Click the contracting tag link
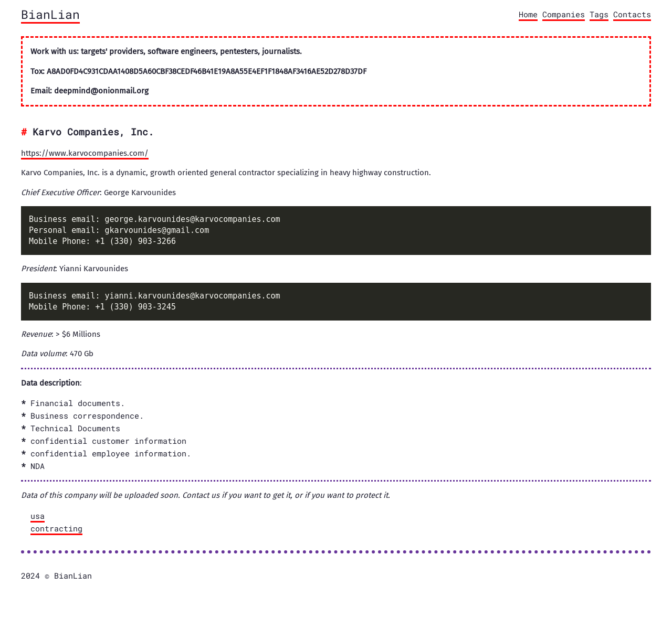 tap(56, 529)
